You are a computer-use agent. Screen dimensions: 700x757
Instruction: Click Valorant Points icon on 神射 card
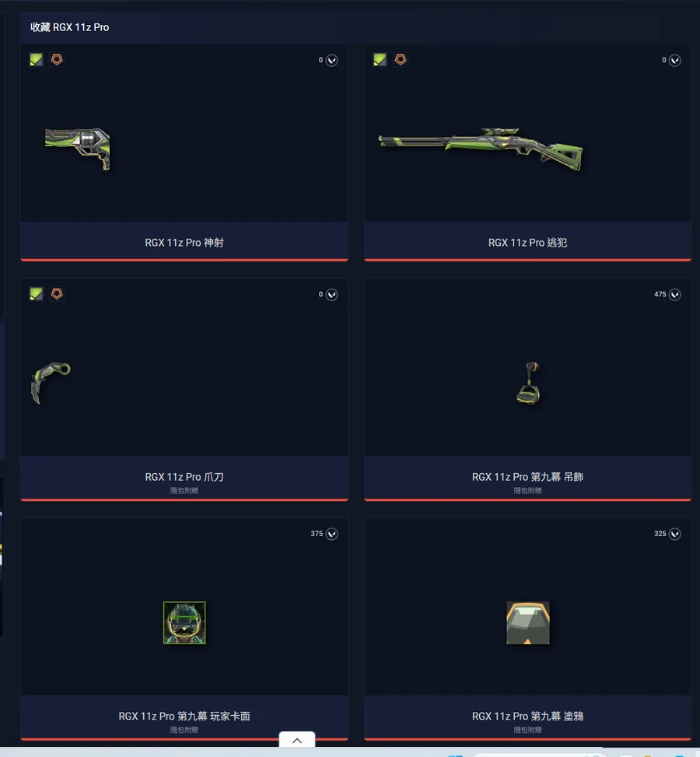[331, 61]
